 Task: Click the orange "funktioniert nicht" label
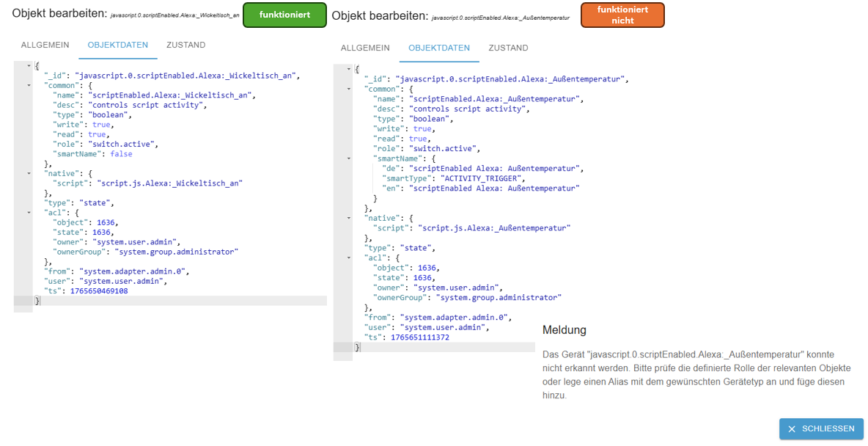[x=622, y=15]
